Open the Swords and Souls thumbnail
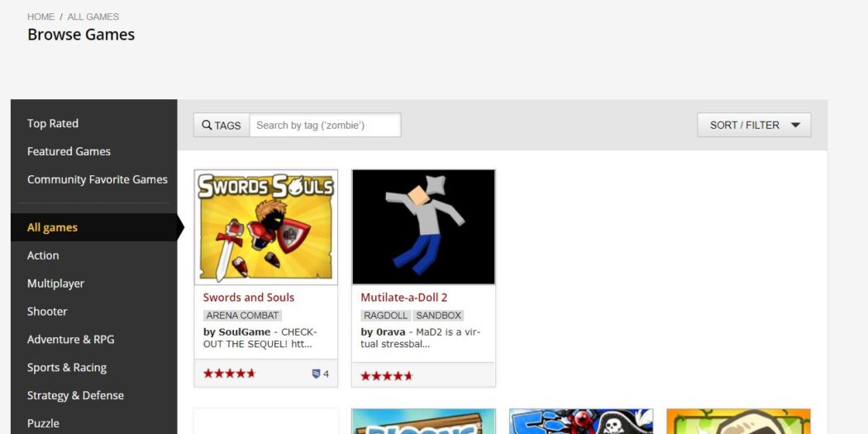This screenshot has width=868, height=434. pos(266,227)
